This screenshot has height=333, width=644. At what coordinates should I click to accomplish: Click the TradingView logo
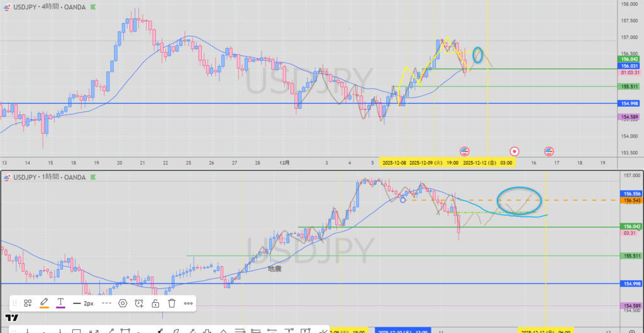(x=11, y=318)
